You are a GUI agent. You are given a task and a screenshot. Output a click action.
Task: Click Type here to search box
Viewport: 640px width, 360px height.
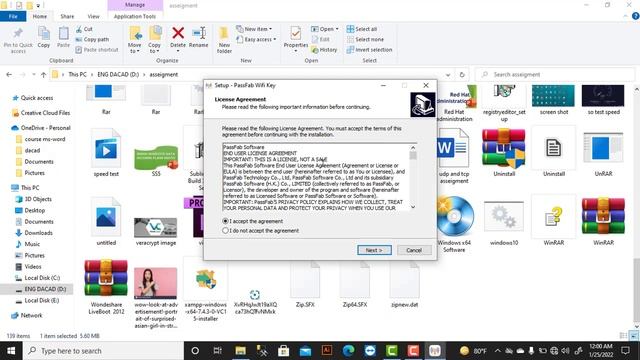tap(103, 351)
